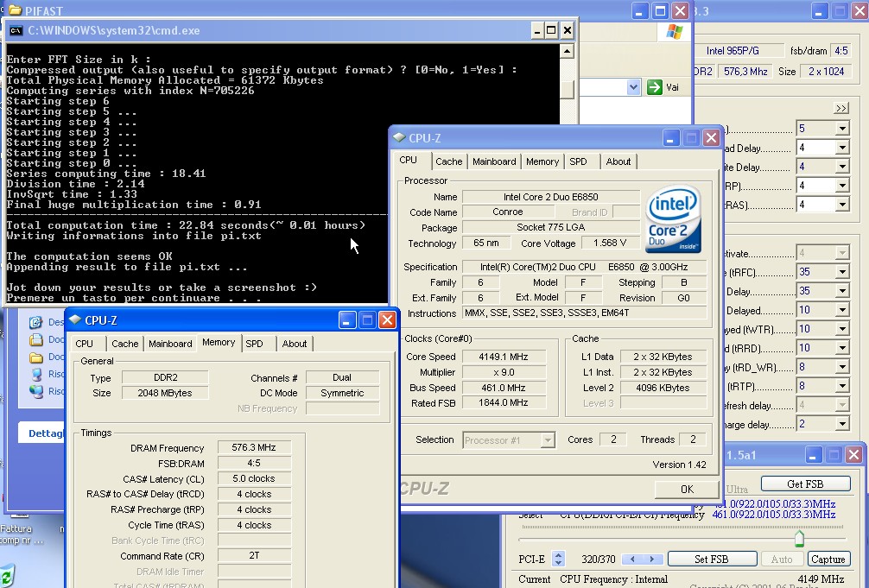869x588 pixels.
Task: Click the Core Speed 4149.1 MHz field
Action: [x=504, y=357]
